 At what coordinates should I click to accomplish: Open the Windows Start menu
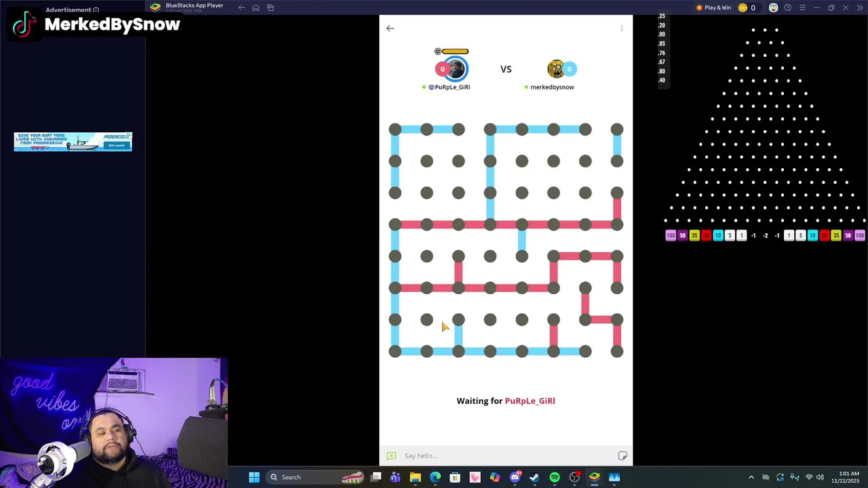pyautogui.click(x=254, y=477)
